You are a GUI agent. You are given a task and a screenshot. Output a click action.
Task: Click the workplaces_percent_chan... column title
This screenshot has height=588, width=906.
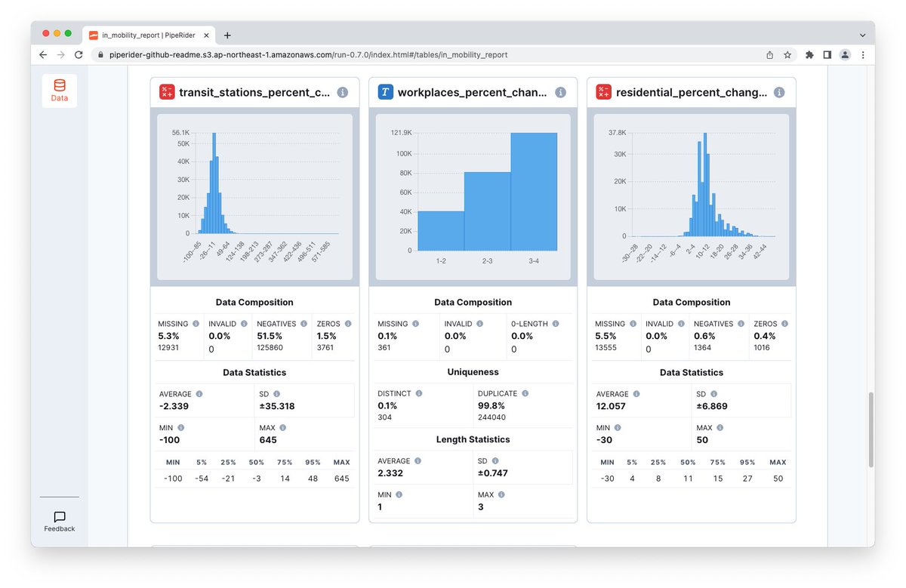point(472,92)
